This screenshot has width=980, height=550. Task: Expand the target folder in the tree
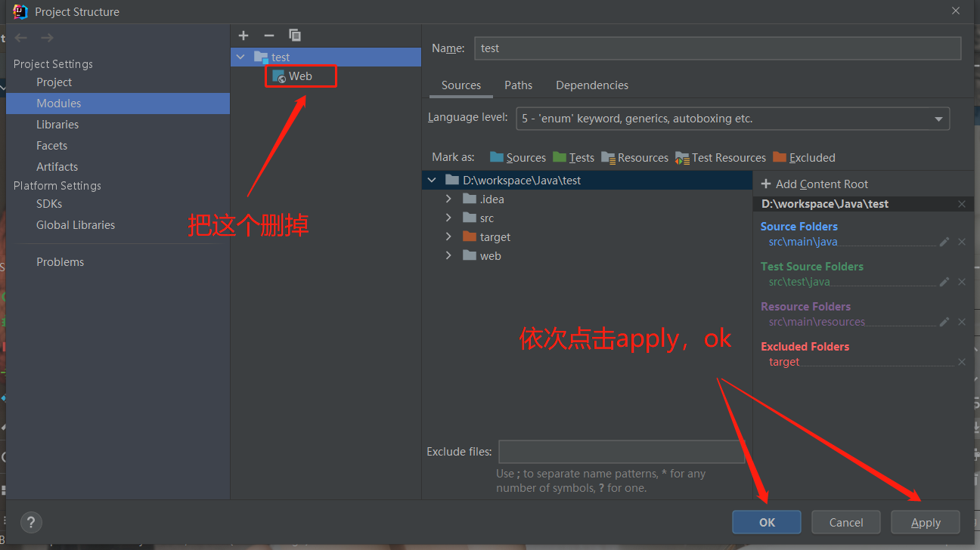click(448, 236)
